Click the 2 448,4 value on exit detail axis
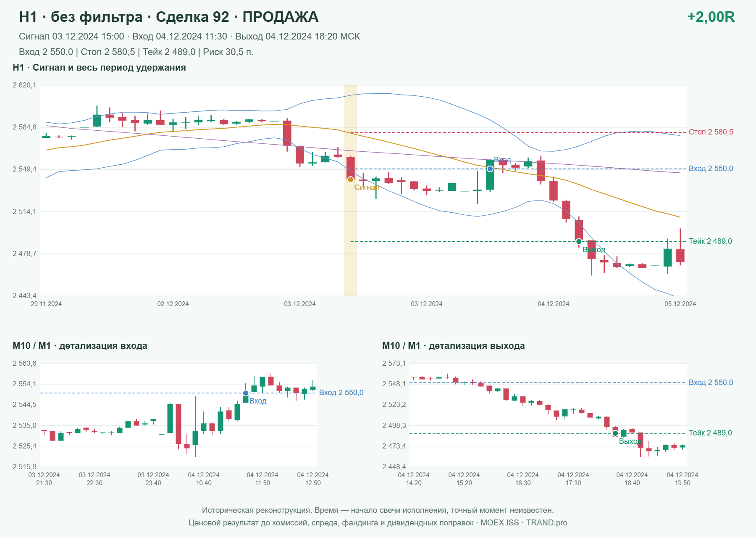The width and height of the screenshot is (756, 538). (394, 467)
